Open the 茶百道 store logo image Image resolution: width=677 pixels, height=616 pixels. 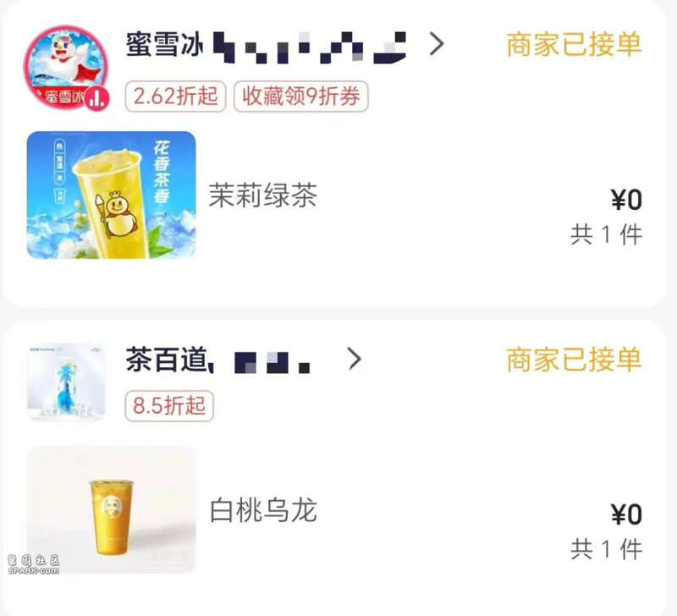tap(66, 382)
